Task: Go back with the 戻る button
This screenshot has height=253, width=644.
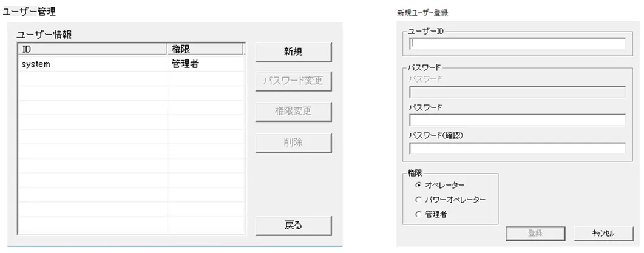Action: (293, 226)
